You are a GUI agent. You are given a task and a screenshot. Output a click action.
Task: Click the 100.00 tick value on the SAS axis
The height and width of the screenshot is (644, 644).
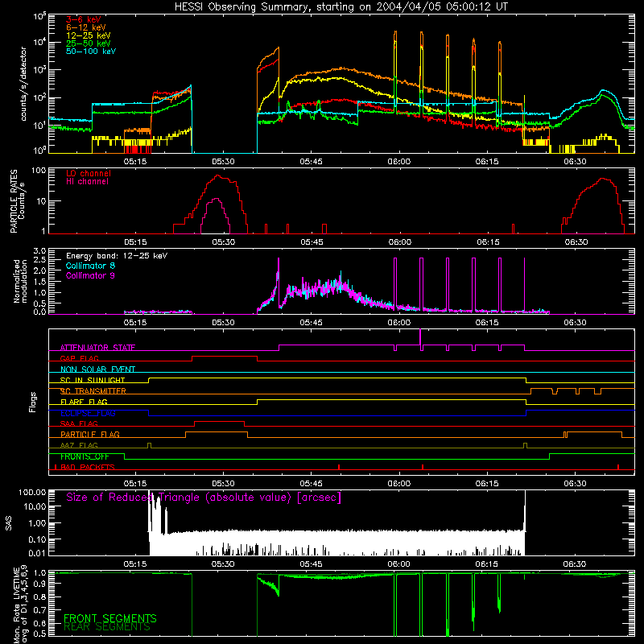[32, 493]
